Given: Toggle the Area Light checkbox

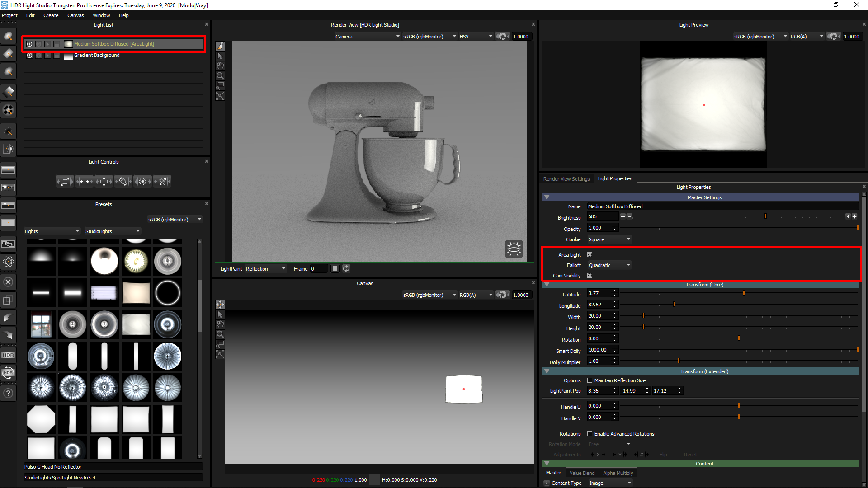Looking at the screenshot, I should [x=590, y=255].
